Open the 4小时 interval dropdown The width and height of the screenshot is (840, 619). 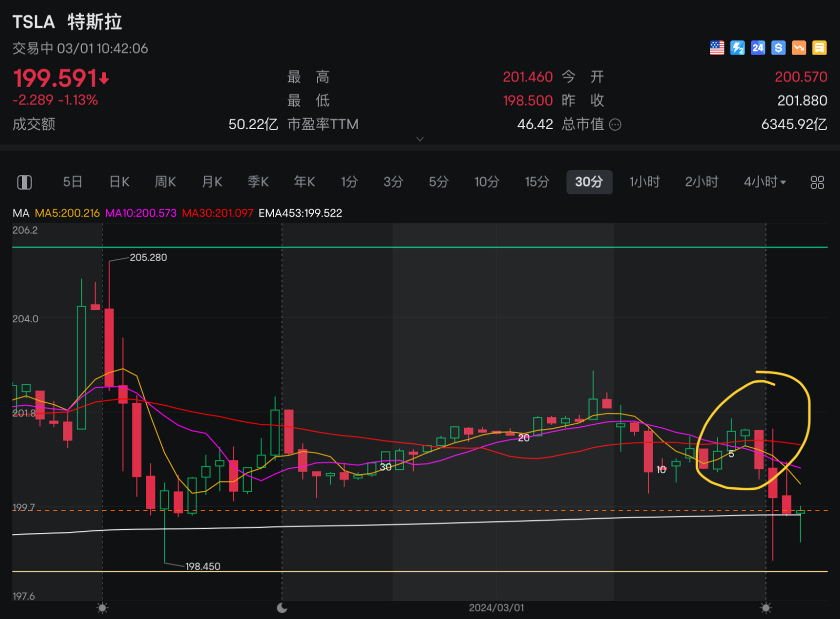coord(764,182)
